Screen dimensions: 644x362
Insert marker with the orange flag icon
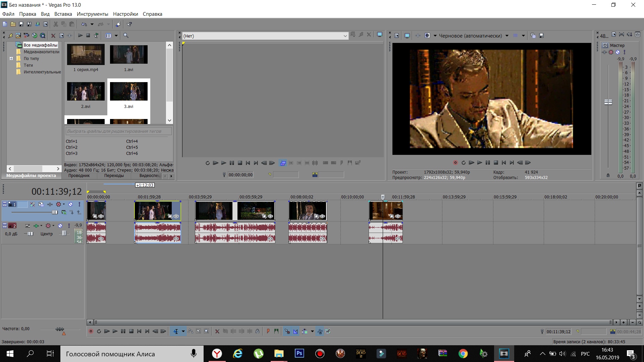coord(268,331)
